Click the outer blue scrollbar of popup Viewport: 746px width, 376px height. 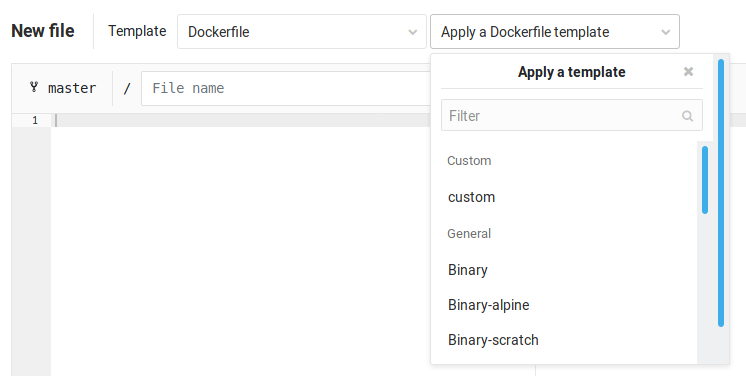click(721, 193)
